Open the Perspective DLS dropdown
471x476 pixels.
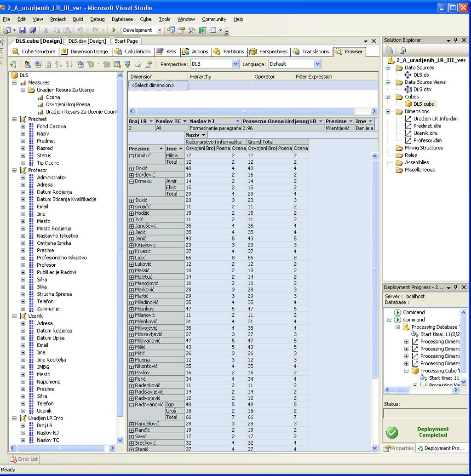click(235, 64)
